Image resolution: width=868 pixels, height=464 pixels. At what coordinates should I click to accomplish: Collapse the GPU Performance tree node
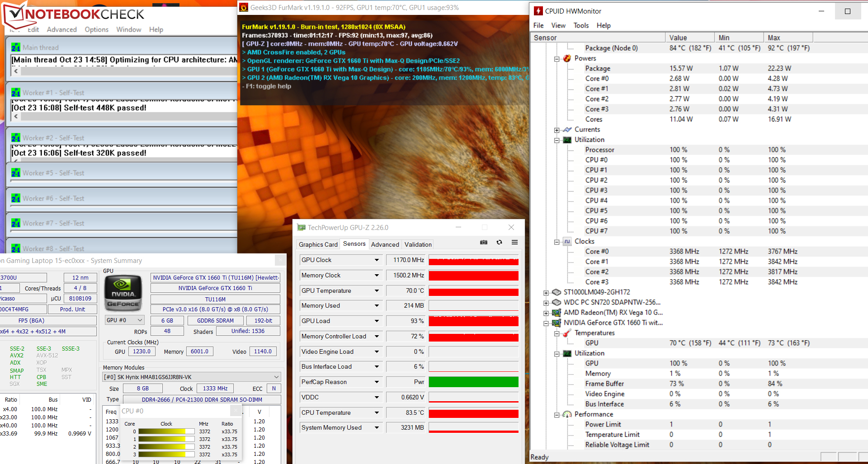point(557,415)
